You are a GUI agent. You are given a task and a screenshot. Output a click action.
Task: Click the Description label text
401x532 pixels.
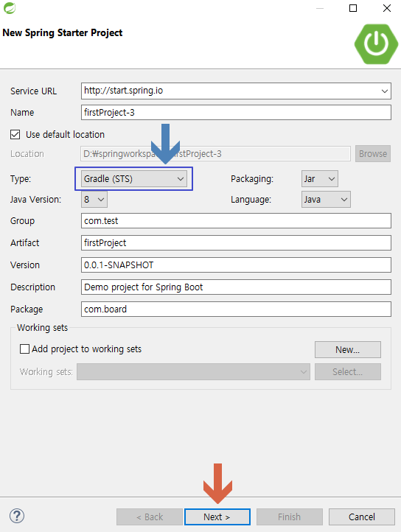[32, 287]
